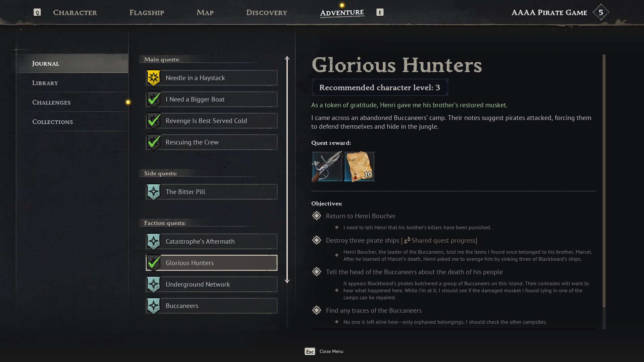Click the yellow Needle in a Haystack quest badge
The height and width of the screenshot is (362, 644).
[x=154, y=78]
